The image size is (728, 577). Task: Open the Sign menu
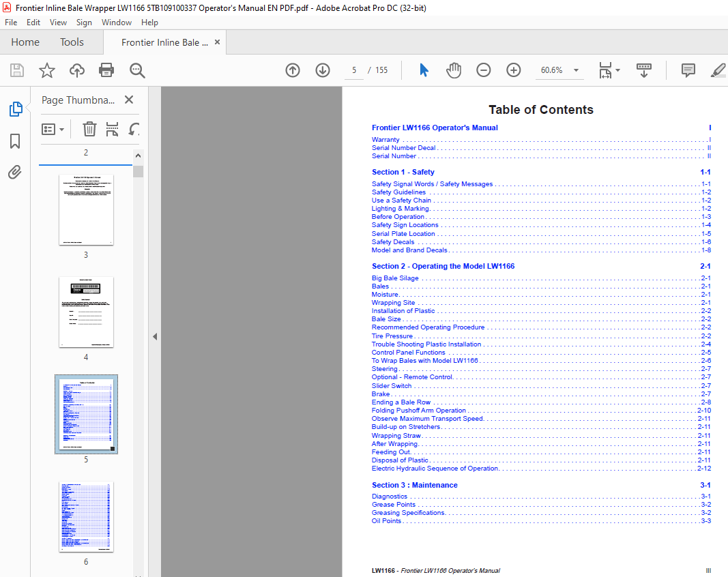click(84, 23)
